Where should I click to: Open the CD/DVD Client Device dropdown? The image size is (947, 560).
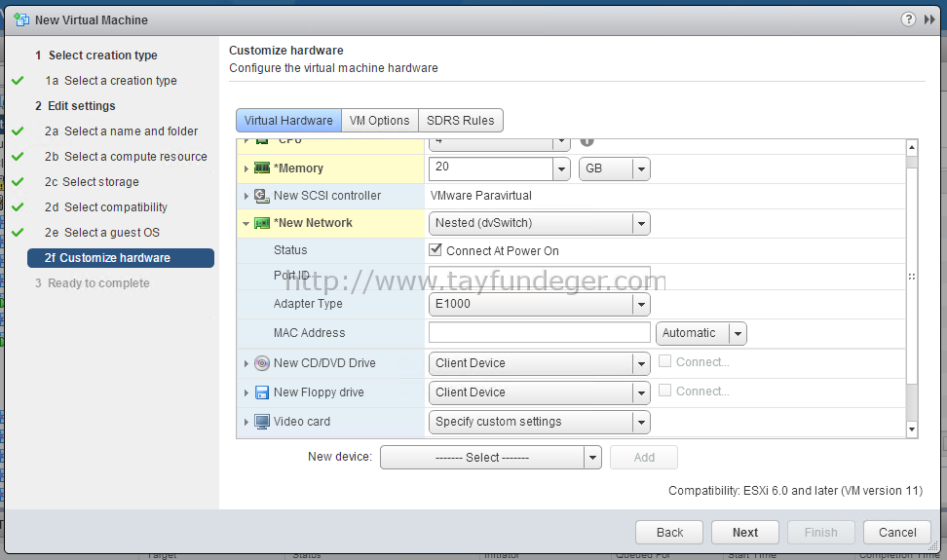540,363
